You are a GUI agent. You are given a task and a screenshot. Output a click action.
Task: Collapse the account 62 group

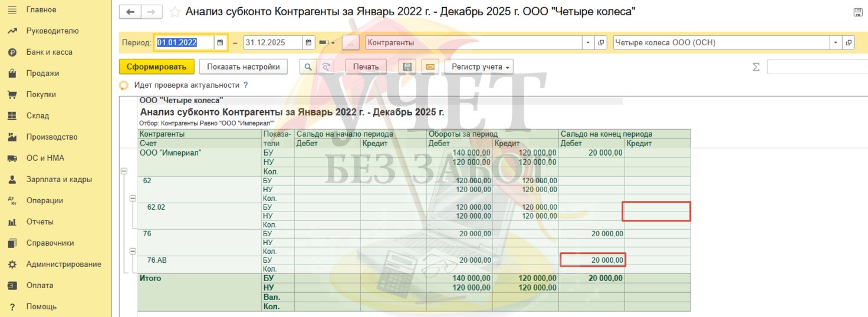pyautogui.click(x=133, y=198)
